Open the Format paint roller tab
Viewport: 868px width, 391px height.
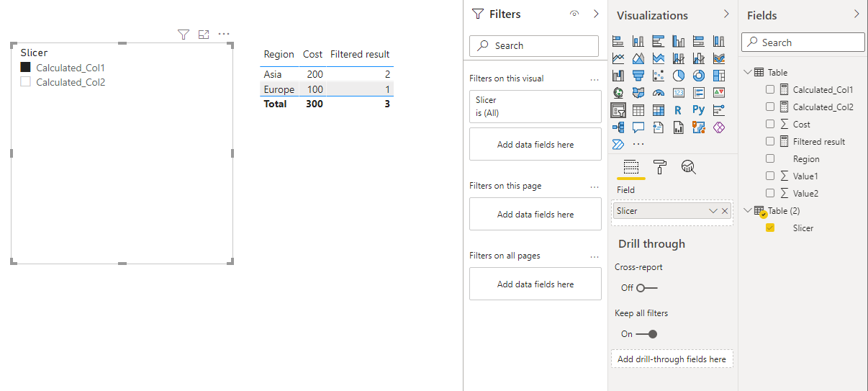tap(660, 167)
